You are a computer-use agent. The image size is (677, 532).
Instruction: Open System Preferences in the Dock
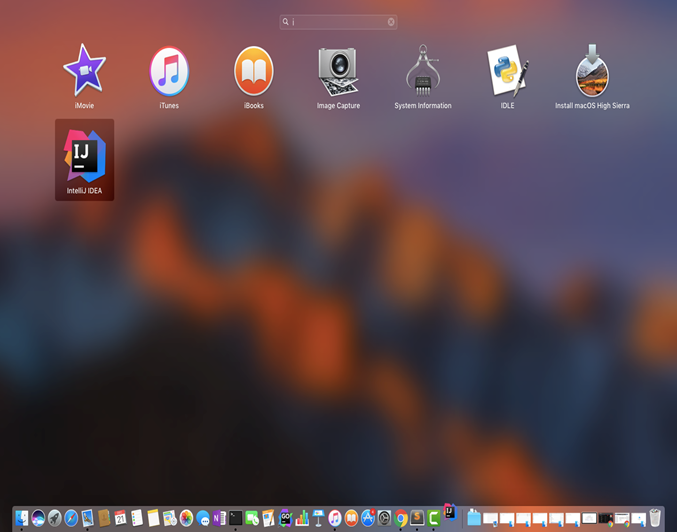[x=384, y=518]
